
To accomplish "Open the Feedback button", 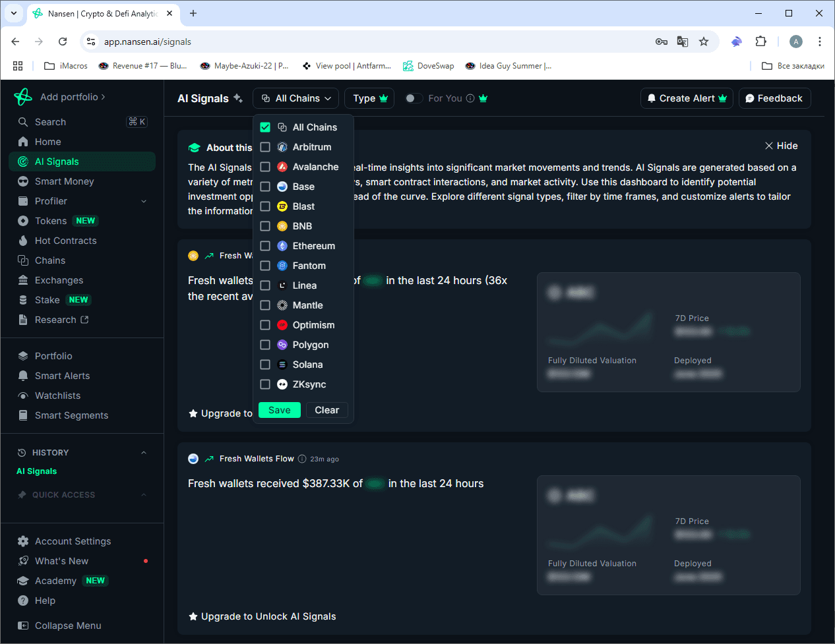I will pyautogui.click(x=774, y=98).
